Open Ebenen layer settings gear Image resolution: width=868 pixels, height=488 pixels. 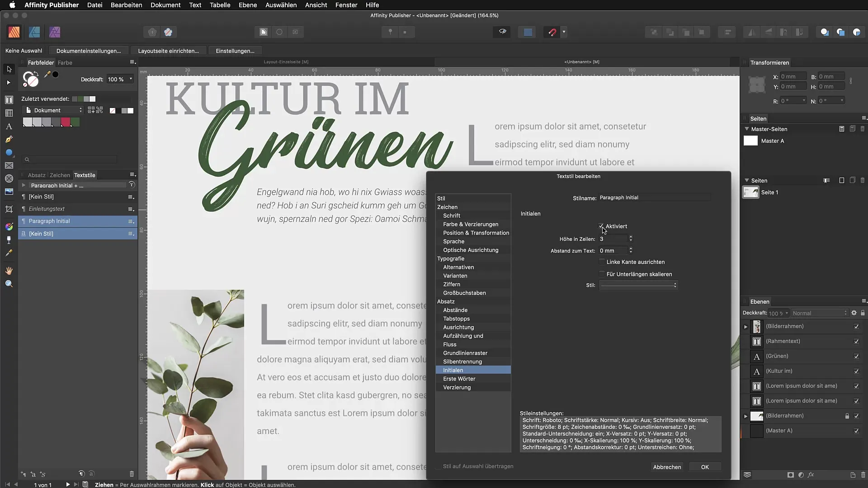pyautogui.click(x=854, y=313)
